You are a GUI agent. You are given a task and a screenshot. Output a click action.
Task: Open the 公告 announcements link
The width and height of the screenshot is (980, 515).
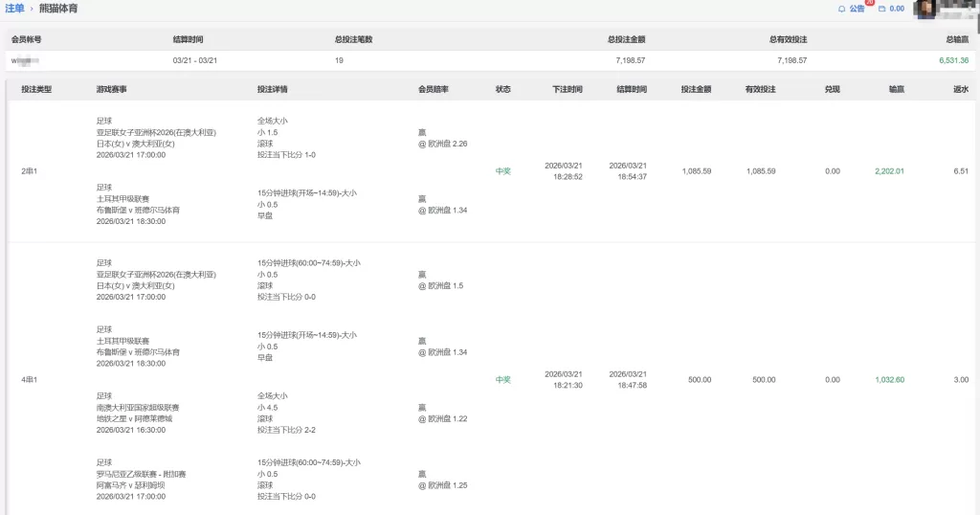pos(857,9)
